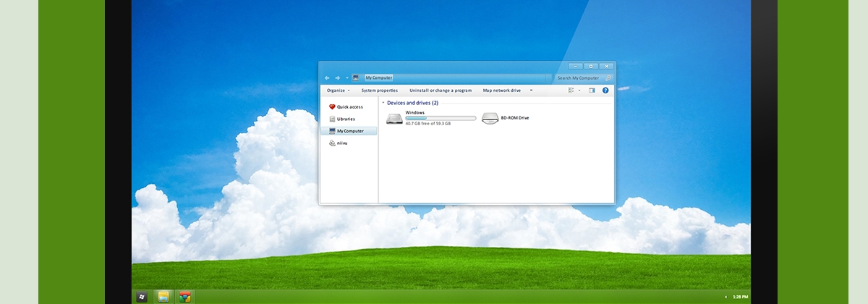Open the view options dropdown arrow
Image resolution: width=868 pixels, height=304 pixels.
[x=579, y=90]
